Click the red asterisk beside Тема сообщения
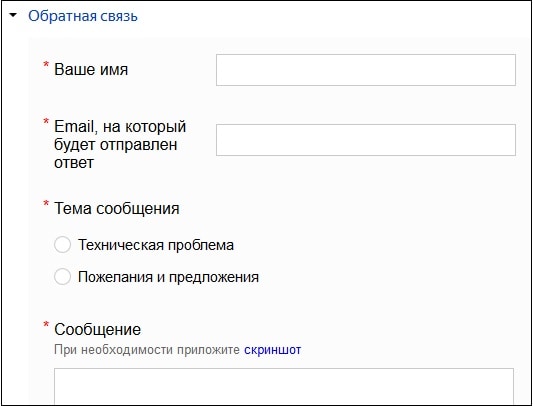533x406 pixels. pyautogui.click(x=46, y=203)
